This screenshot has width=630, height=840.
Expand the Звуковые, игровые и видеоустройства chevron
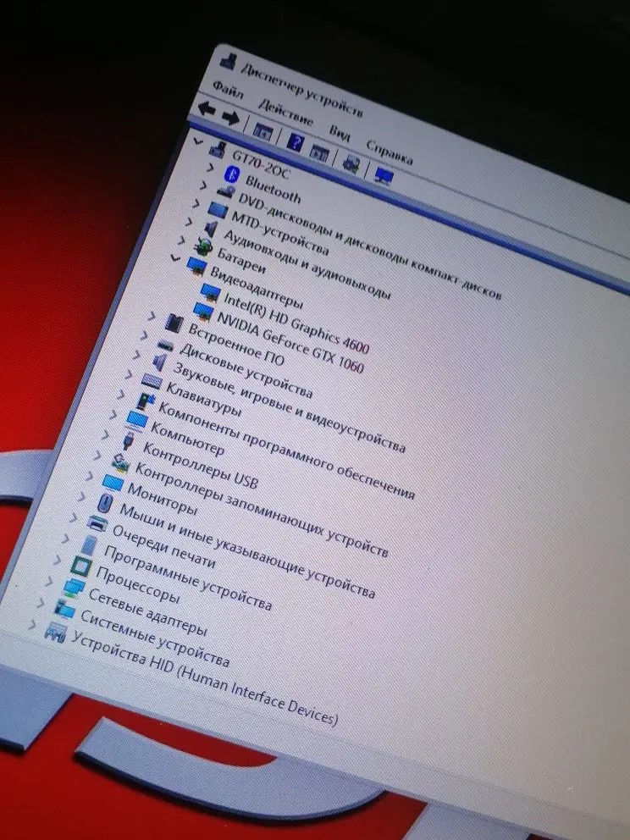(x=136, y=355)
